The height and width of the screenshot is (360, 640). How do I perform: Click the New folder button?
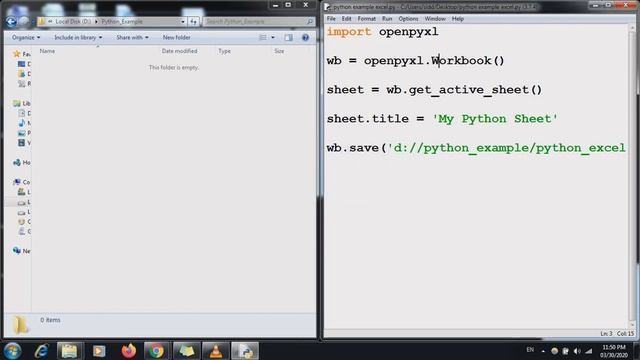[x=176, y=38]
